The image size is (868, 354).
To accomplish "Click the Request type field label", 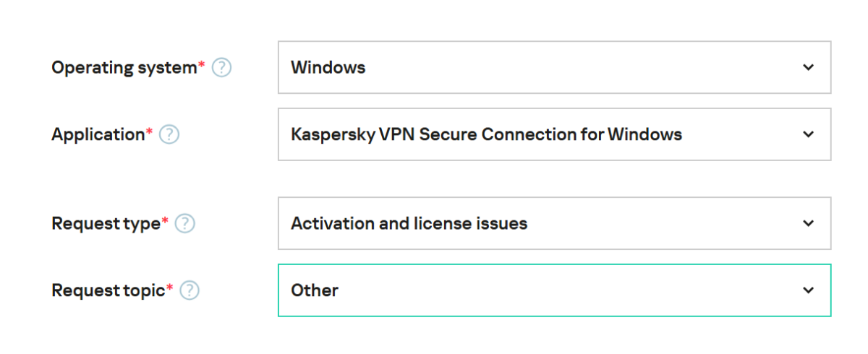I will pyautogui.click(x=106, y=224).
